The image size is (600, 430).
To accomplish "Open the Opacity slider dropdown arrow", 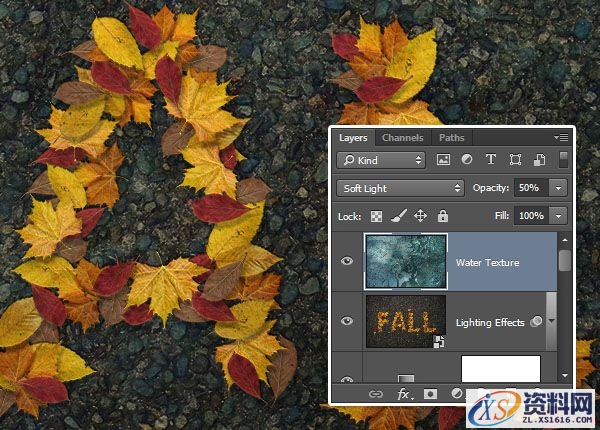I will point(558,188).
